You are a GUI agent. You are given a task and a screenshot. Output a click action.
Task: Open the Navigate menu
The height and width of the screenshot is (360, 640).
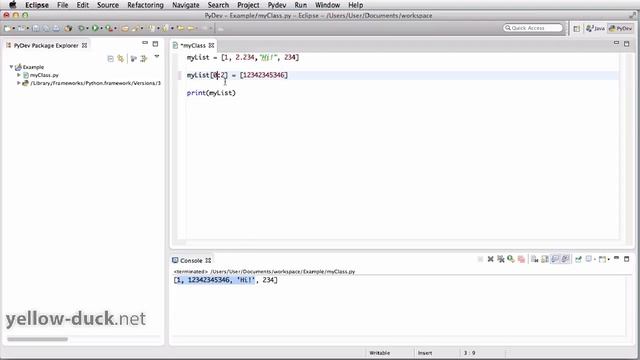point(186,5)
